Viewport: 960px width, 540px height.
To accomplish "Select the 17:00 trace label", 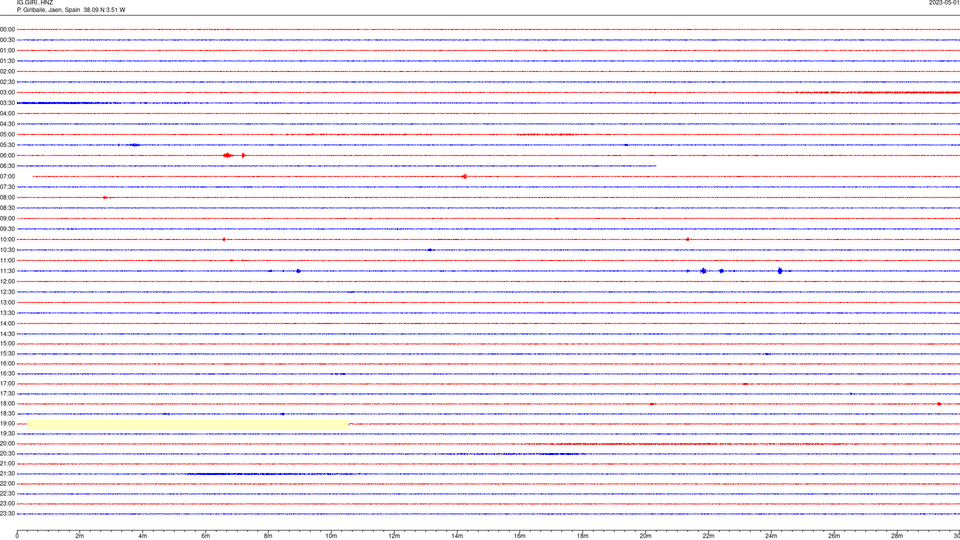I will pyautogui.click(x=7, y=384).
